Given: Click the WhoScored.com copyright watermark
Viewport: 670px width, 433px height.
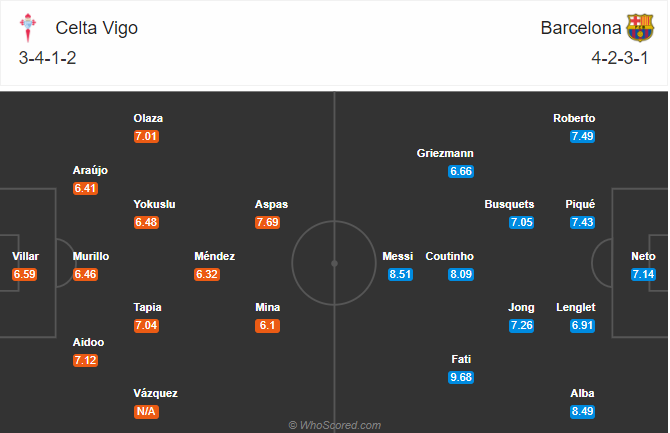Looking at the screenshot, I should [x=335, y=425].
